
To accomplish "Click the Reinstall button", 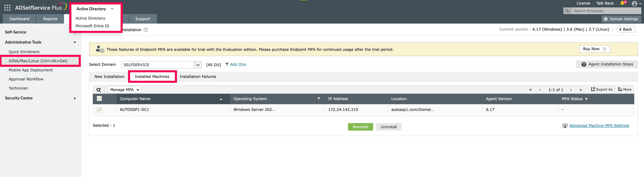I will pos(360,127).
